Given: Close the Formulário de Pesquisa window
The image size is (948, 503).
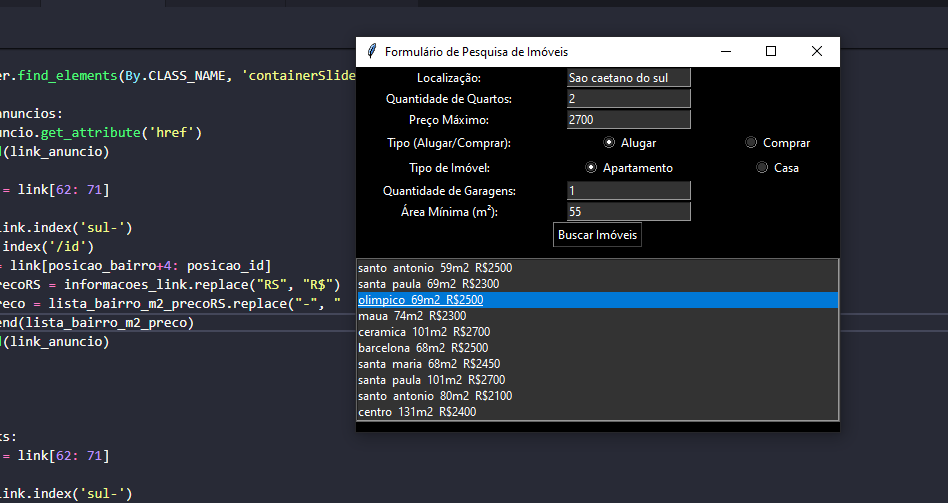Looking at the screenshot, I should click(817, 51).
